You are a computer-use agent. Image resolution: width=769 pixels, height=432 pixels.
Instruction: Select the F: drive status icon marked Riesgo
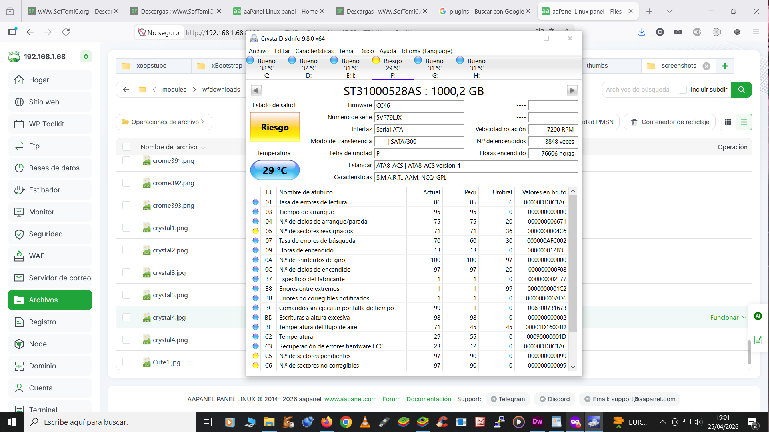tap(376, 60)
